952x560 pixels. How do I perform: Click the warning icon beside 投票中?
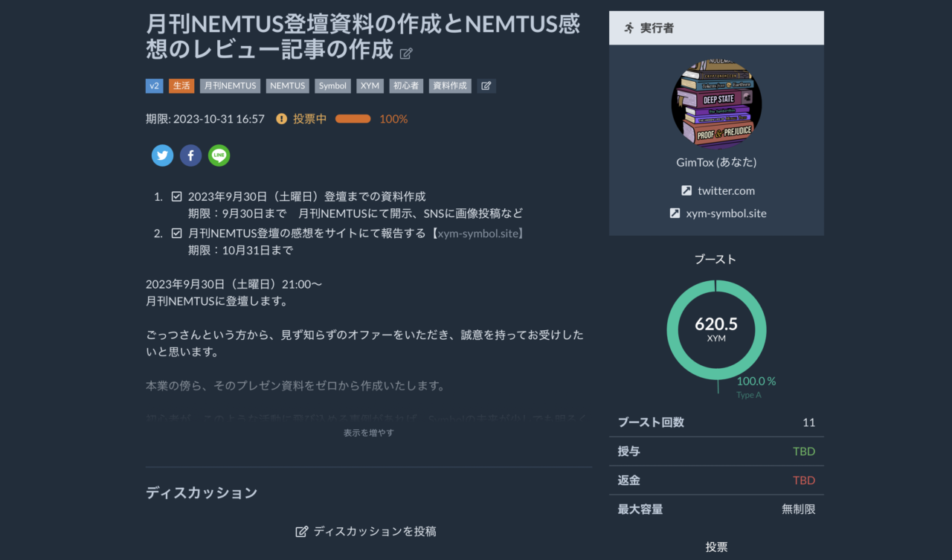click(x=281, y=119)
